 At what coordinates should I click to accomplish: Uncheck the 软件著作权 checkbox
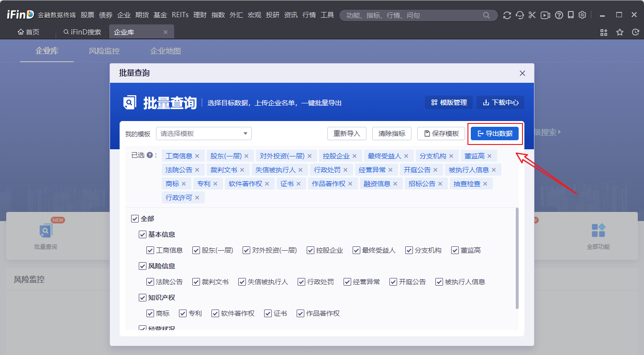(x=215, y=313)
